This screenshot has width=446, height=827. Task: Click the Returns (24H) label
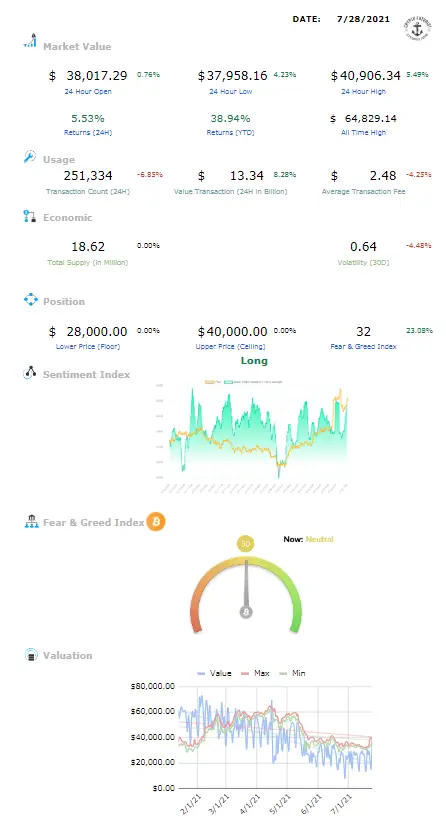point(88,132)
